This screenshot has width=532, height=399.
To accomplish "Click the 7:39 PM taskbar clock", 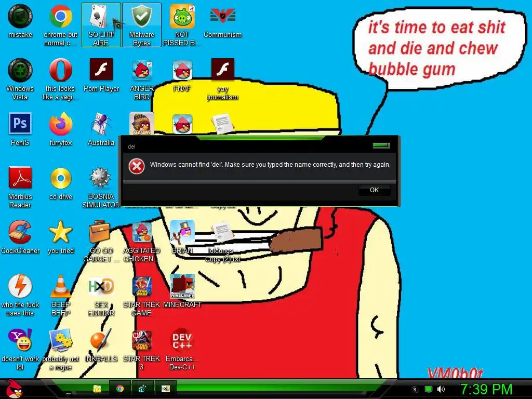I will [486, 389].
